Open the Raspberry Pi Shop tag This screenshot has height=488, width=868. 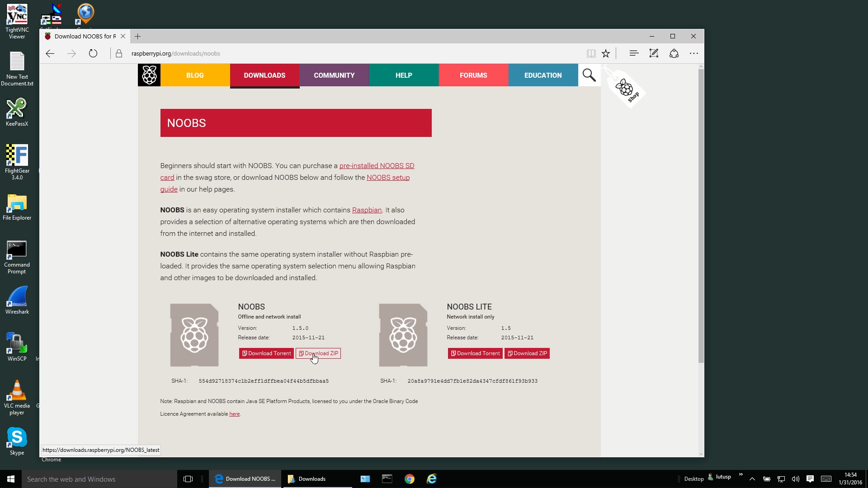point(626,89)
